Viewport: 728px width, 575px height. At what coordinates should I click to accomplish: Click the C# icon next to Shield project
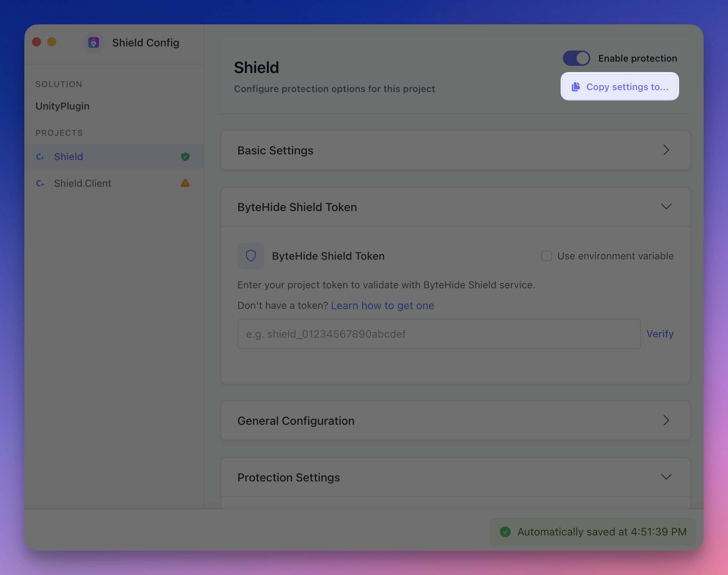click(x=40, y=157)
